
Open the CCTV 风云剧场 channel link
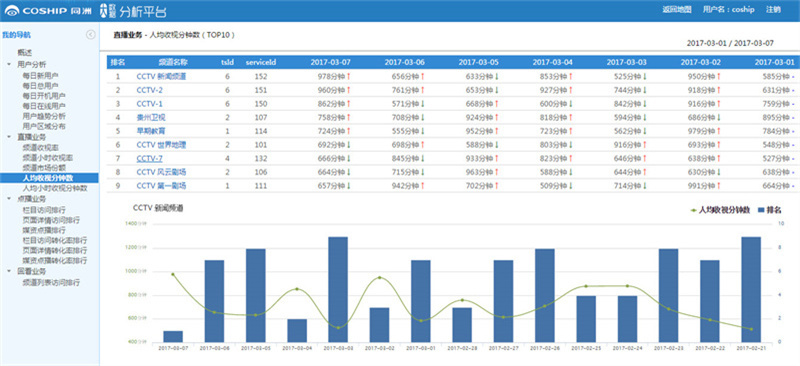pyautogui.click(x=161, y=173)
